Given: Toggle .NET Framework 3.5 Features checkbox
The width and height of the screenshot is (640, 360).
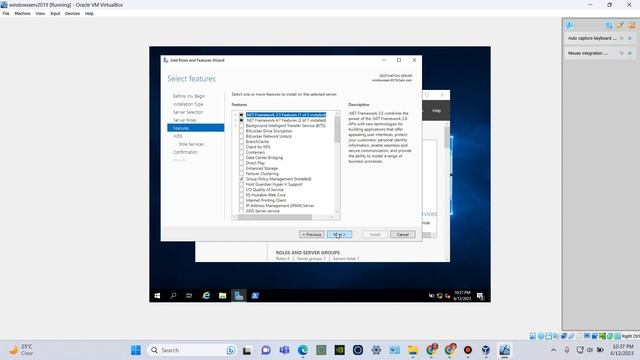Looking at the screenshot, I should [x=241, y=115].
